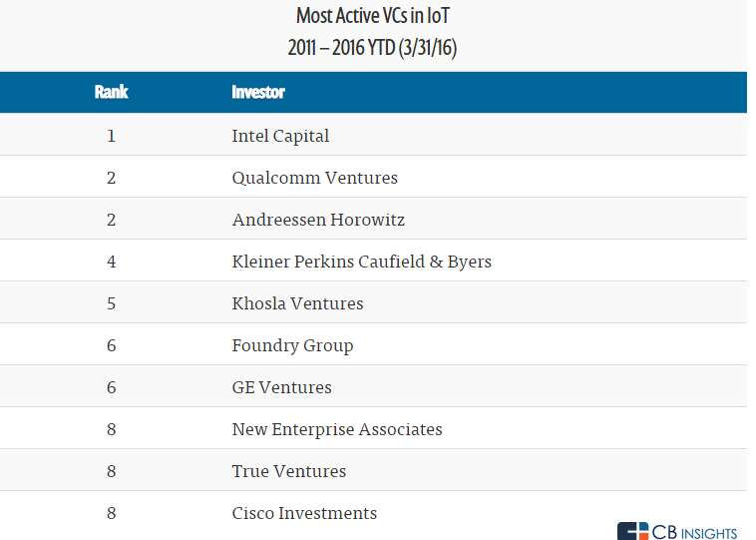Click the Rank column header
The height and width of the screenshot is (540, 756).
[111, 92]
